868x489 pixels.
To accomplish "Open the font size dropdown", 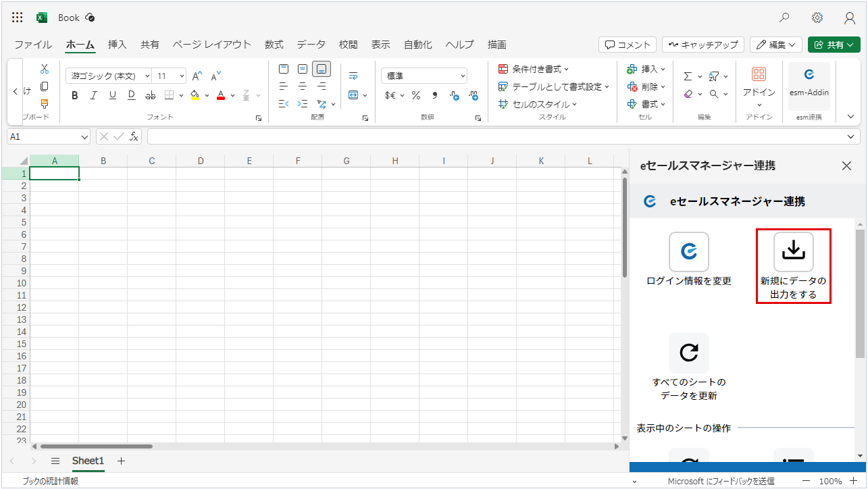I will coord(182,76).
